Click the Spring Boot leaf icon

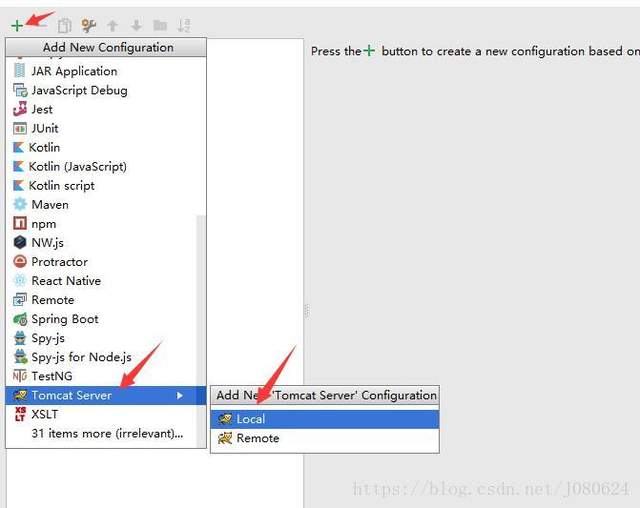20,319
